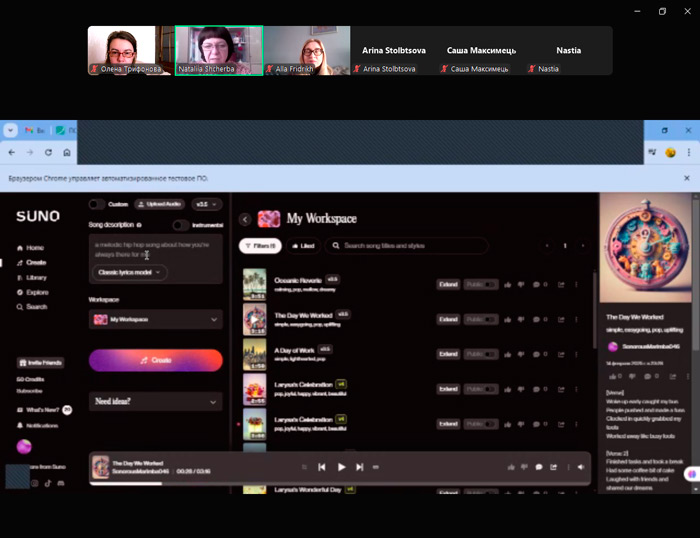Open Library in the sidebar
The height and width of the screenshot is (538, 700).
[x=36, y=277]
